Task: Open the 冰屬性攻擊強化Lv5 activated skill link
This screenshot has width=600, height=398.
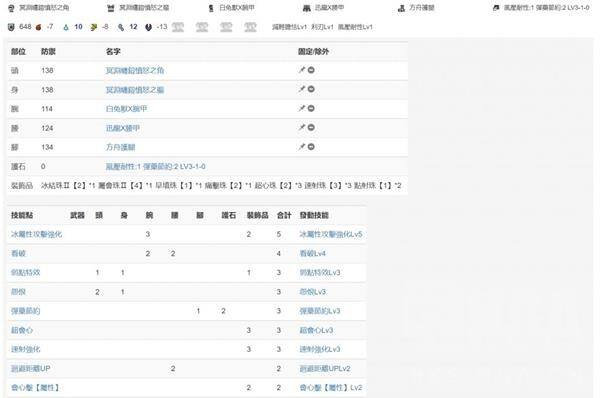Action: (331, 234)
